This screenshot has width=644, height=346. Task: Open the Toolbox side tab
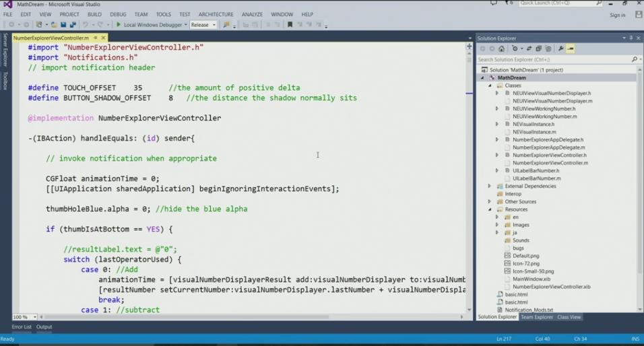(x=5, y=81)
